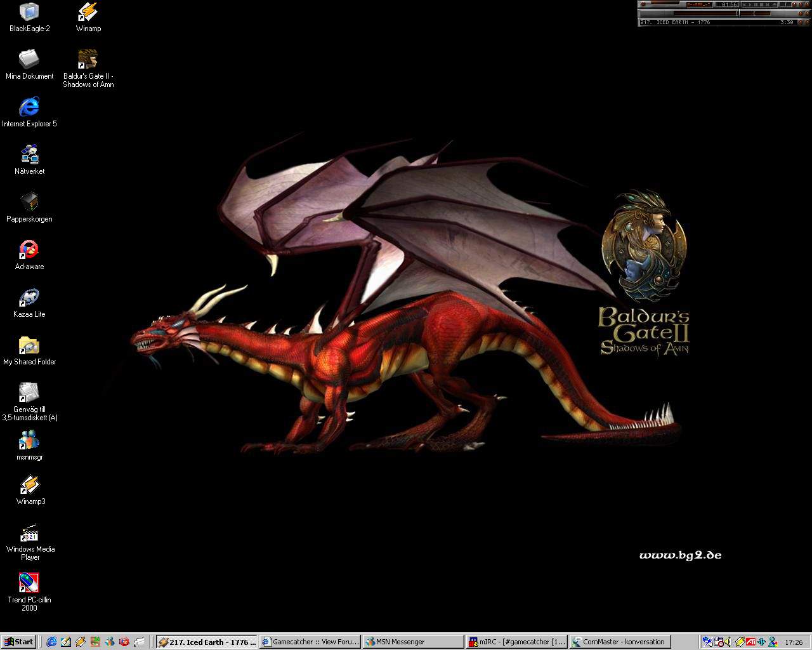Click the 17:26 clock in the tray
Viewport: 812px width, 650px height.
click(x=794, y=642)
